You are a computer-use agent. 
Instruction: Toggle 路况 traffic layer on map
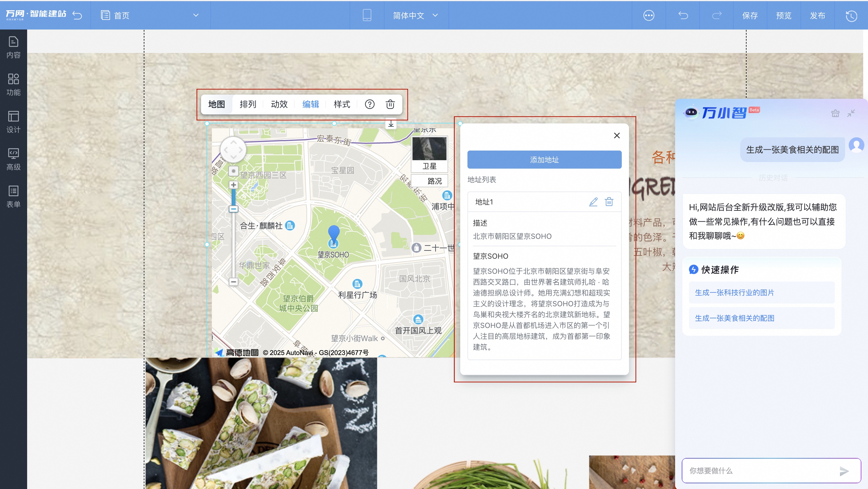click(429, 181)
